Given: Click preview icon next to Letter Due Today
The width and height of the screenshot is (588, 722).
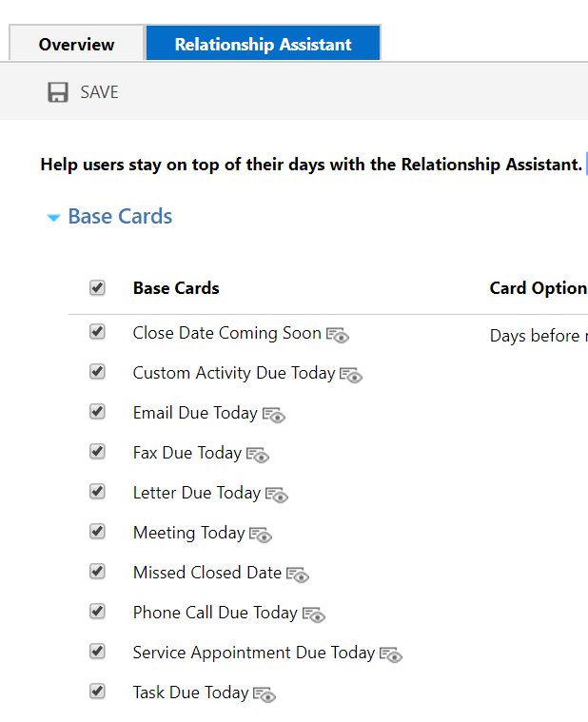Looking at the screenshot, I should click(x=277, y=495).
